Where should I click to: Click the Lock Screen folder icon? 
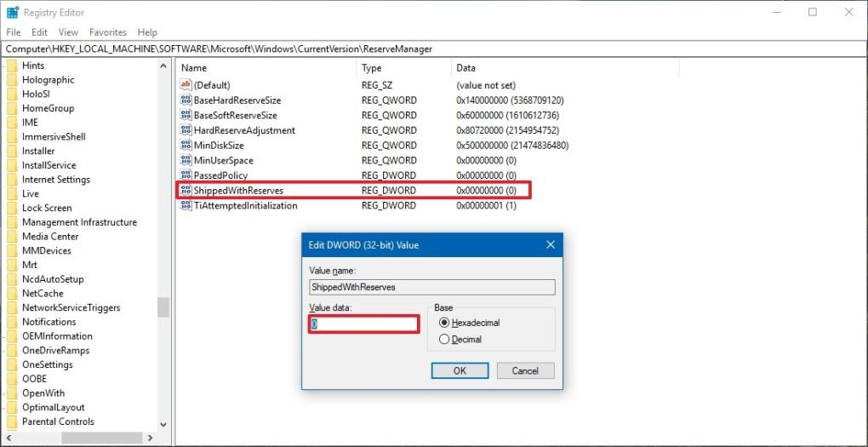pos(12,208)
